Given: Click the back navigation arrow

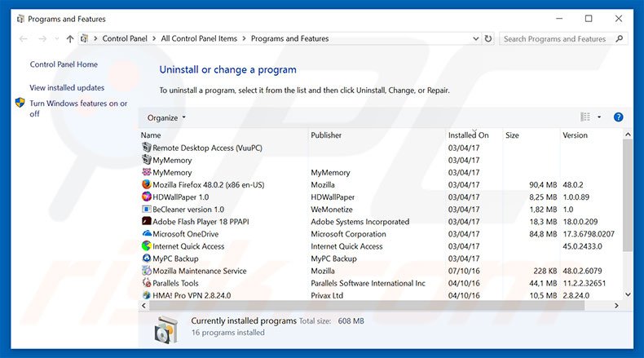Looking at the screenshot, I should (24, 38).
